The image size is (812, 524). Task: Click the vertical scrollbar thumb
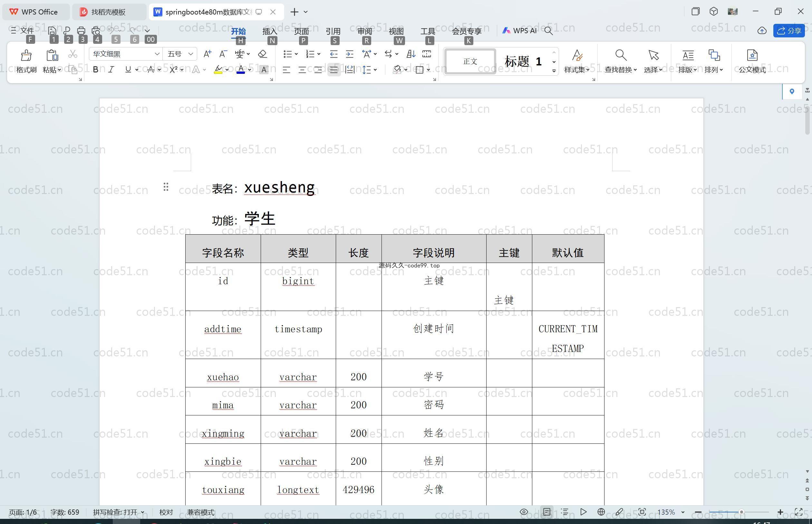coord(807,120)
